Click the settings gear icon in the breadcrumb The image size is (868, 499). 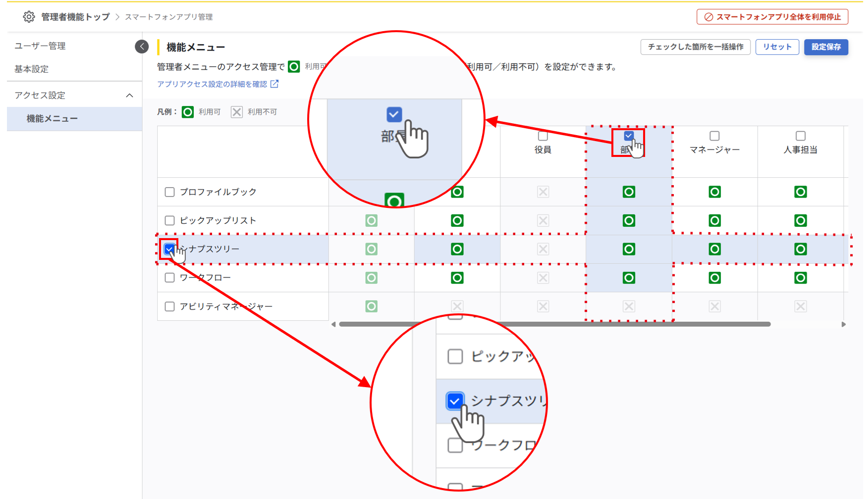coord(29,16)
